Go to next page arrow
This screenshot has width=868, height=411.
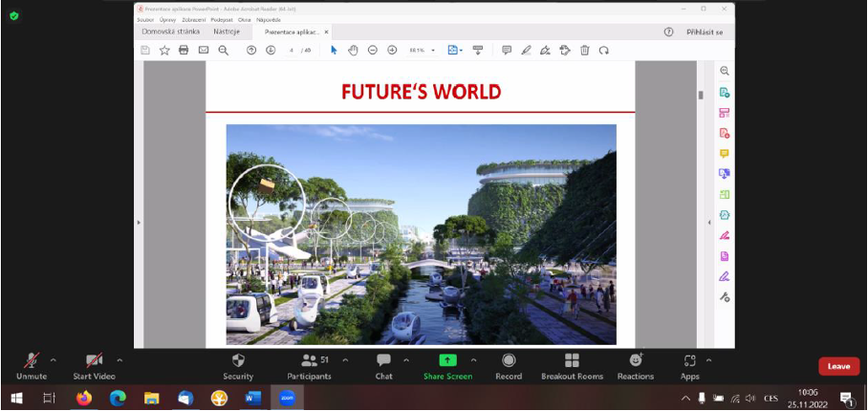point(271,51)
